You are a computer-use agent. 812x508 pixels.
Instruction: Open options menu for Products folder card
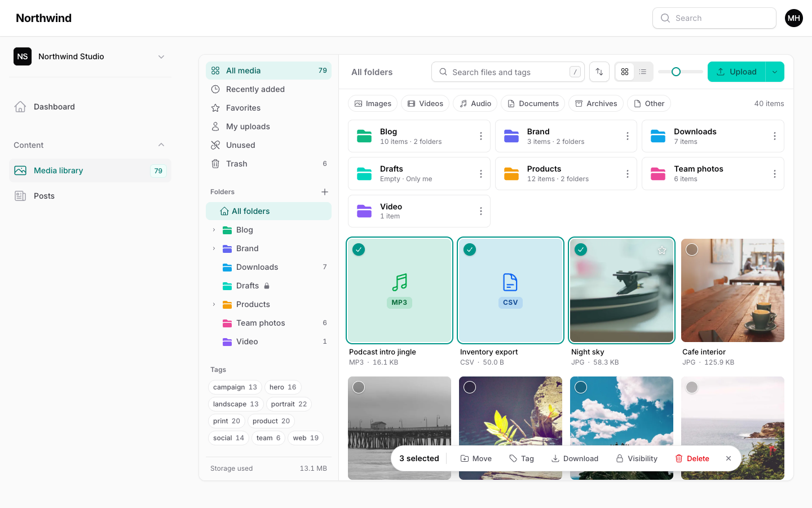[x=627, y=174]
